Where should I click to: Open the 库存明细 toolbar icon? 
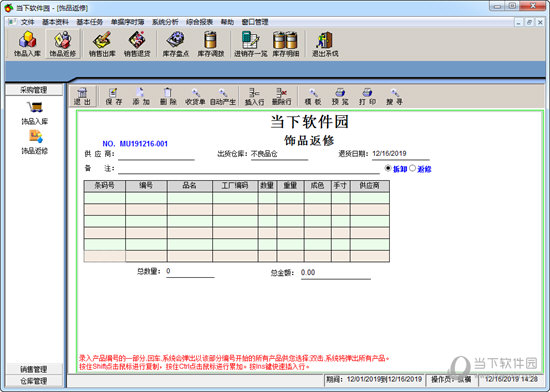[x=286, y=44]
